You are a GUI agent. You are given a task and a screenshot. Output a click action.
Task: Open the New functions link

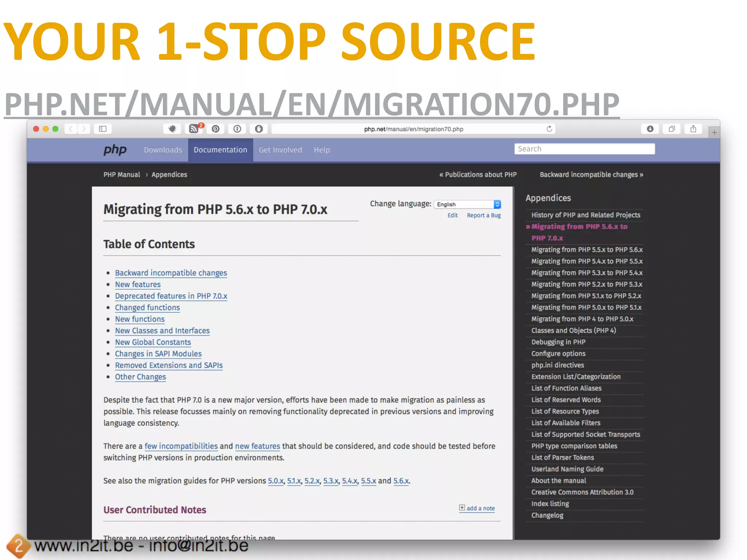140,319
